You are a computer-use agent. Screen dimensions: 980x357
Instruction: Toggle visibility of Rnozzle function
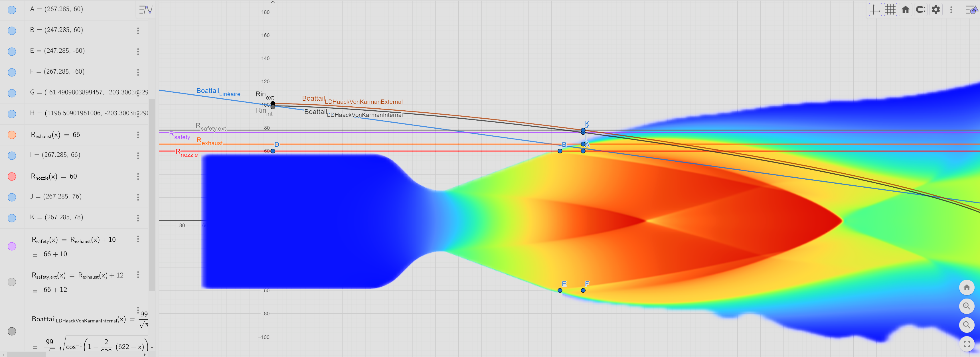pyautogui.click(x=12, y=177)
